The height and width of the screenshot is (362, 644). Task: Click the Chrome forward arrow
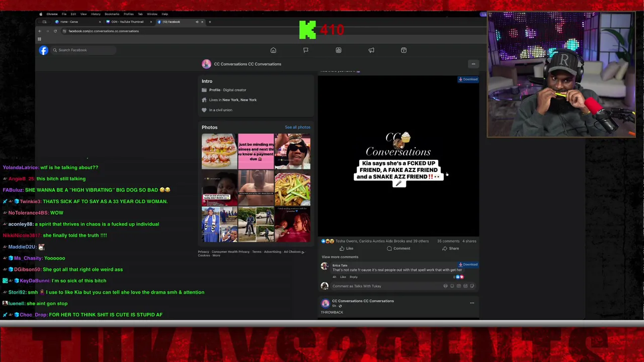47,31
